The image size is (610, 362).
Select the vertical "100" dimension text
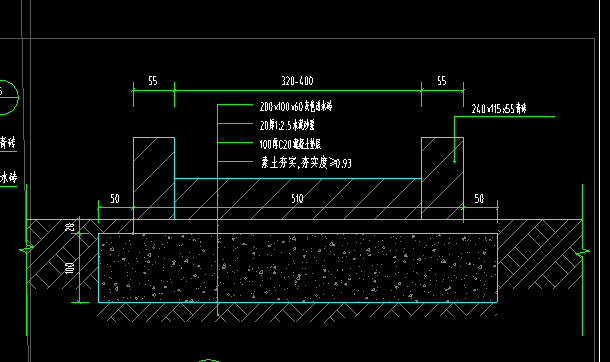pos(70,268)
